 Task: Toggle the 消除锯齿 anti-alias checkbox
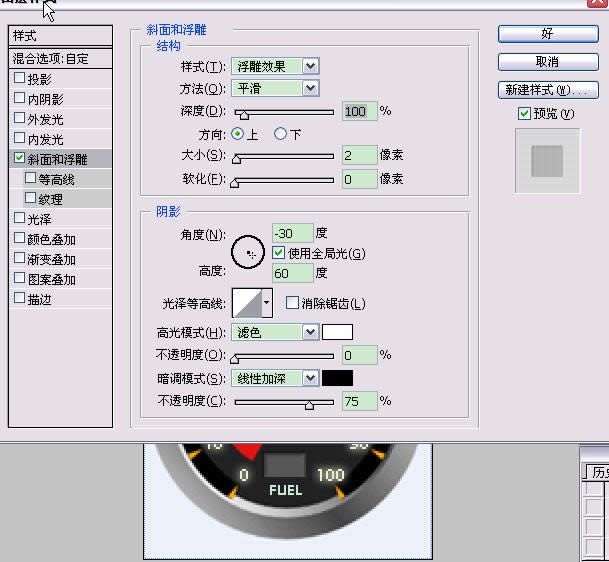[x=293, y=303]
